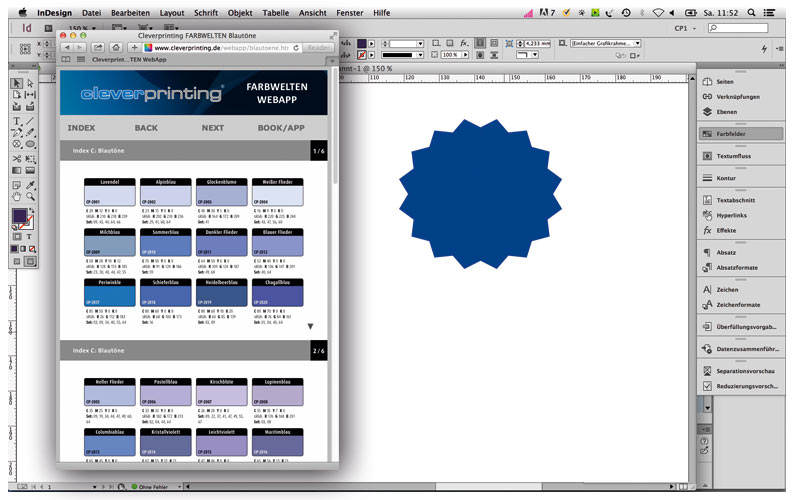Select the Hand tool

pyautogui.click(x=17, y=196)
